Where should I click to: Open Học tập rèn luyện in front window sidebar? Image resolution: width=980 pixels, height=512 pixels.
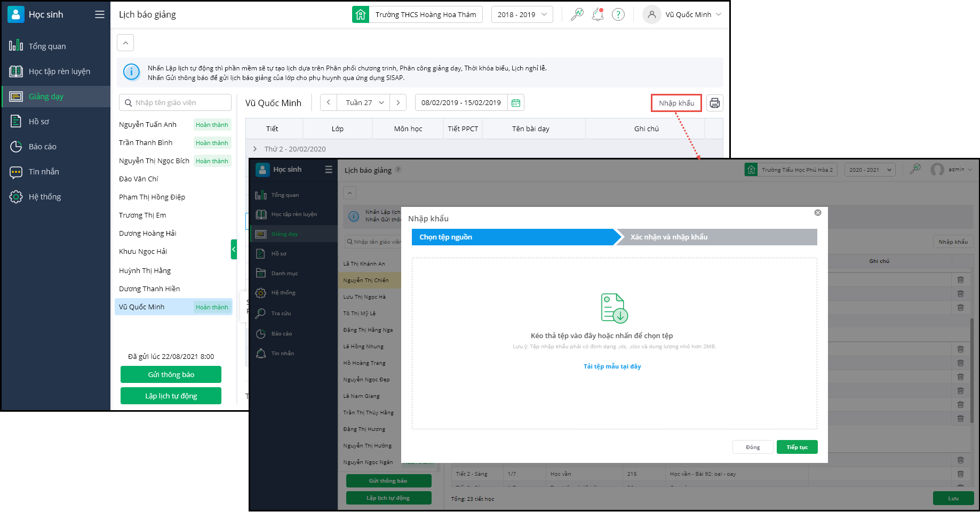[x=293, y=214]
